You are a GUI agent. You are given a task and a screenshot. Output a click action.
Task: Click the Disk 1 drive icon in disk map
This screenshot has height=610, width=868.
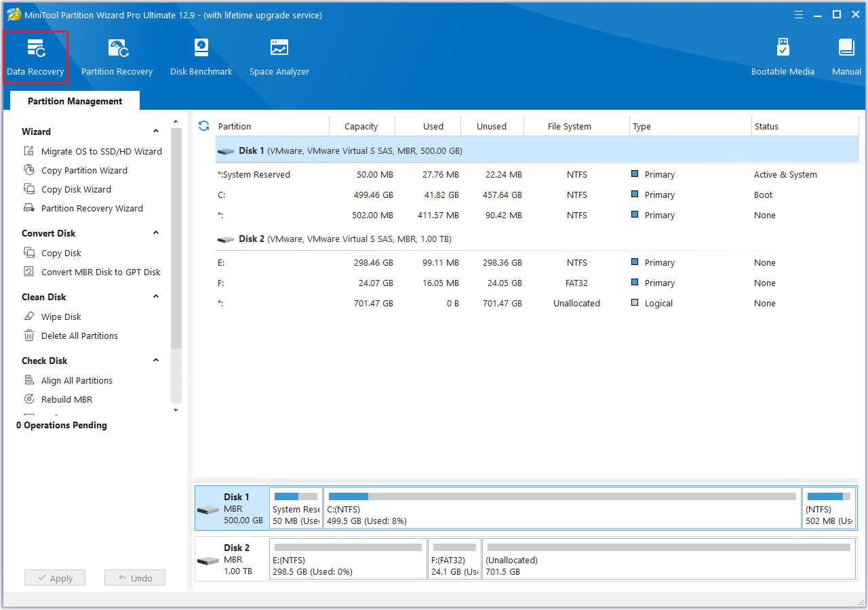coord(208,510)
